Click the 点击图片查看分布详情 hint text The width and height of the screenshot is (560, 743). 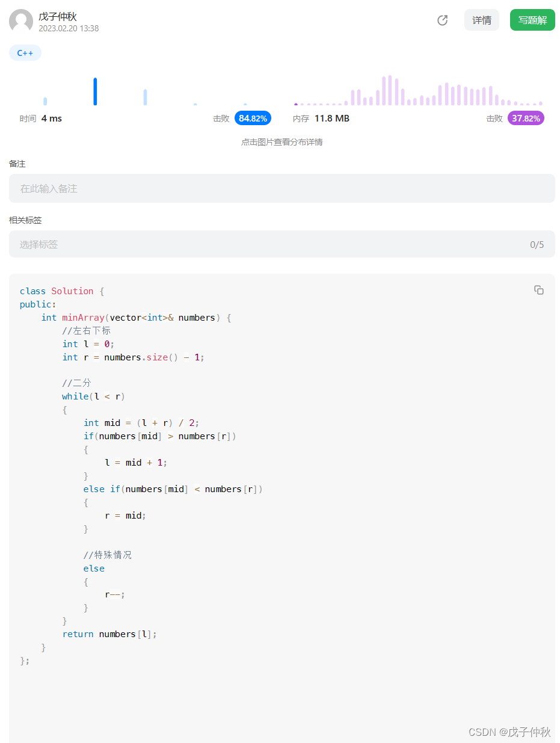pyautogui.click(x=282, y=143)
